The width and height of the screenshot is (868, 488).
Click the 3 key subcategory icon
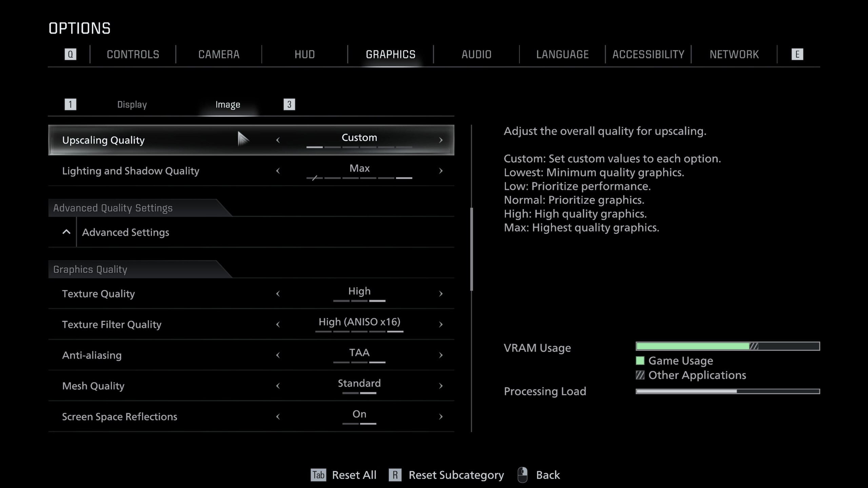point(289,104)
